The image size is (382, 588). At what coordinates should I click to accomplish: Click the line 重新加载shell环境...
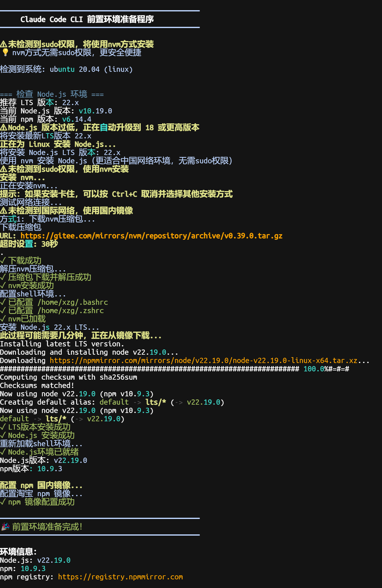41,444
